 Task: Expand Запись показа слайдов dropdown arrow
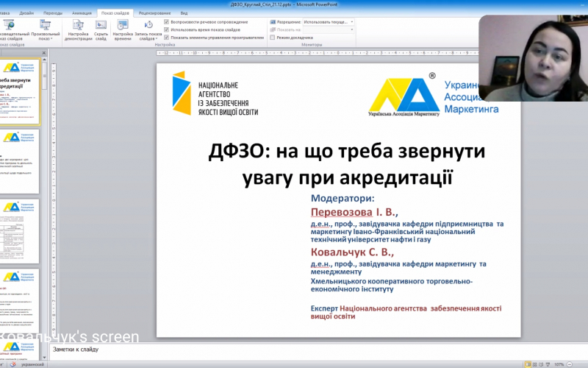click(x=156, y=39)
